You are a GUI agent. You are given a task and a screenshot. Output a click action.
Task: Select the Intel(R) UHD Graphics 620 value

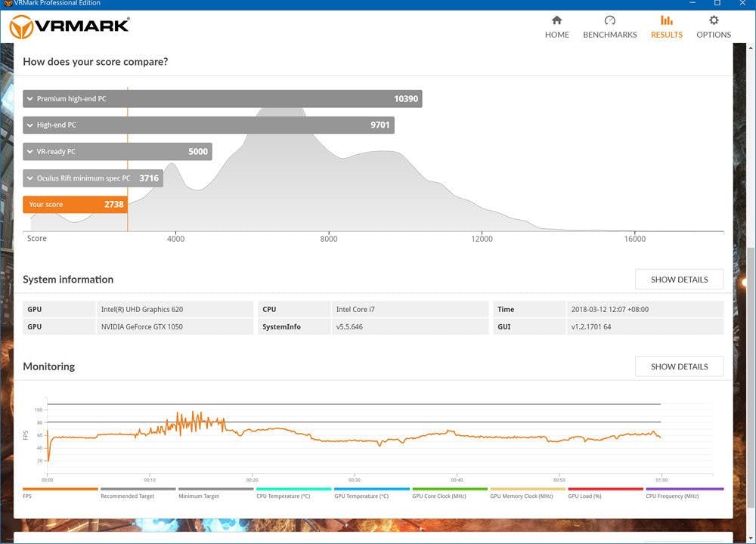click(142, 309)
